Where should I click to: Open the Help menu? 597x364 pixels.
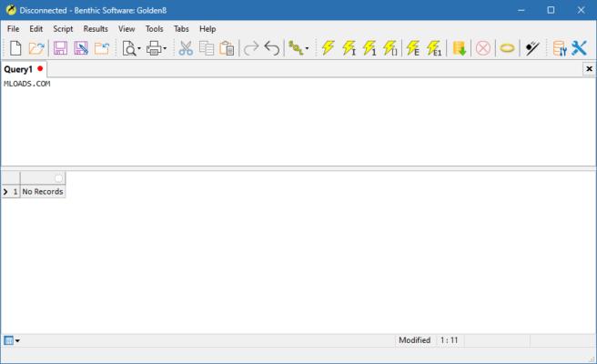click(207, 29)
